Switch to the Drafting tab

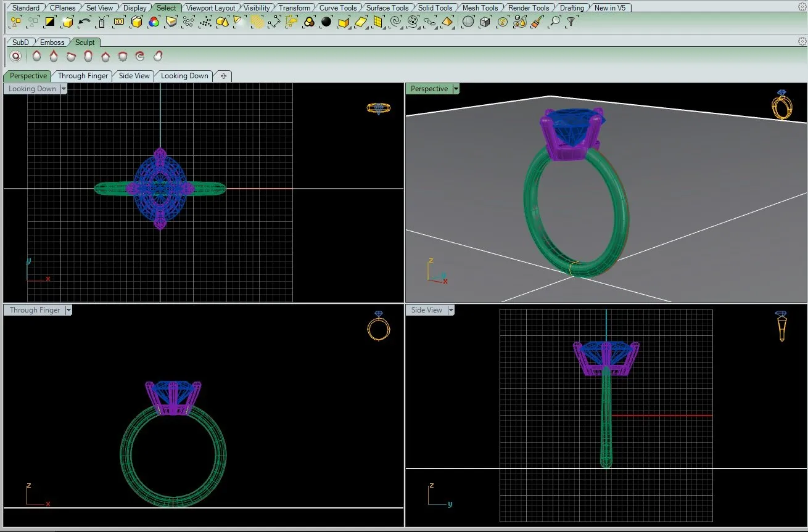[x=572, y=8]
